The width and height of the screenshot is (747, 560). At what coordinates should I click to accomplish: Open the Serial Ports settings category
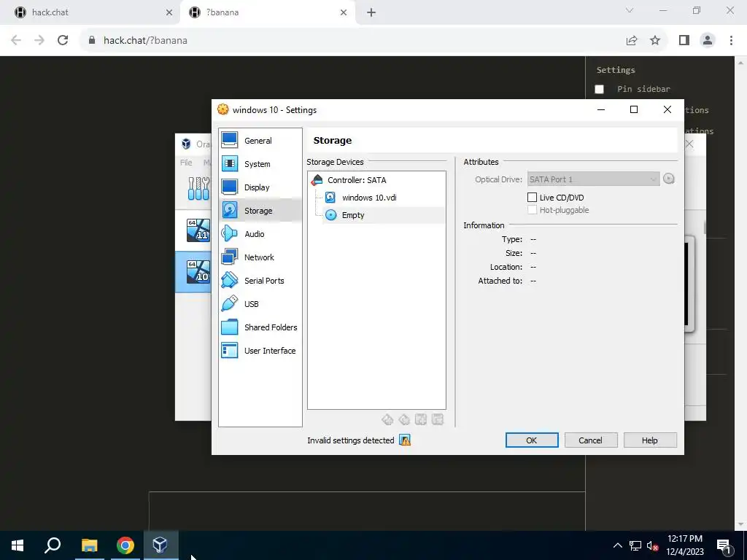(260, 281)
